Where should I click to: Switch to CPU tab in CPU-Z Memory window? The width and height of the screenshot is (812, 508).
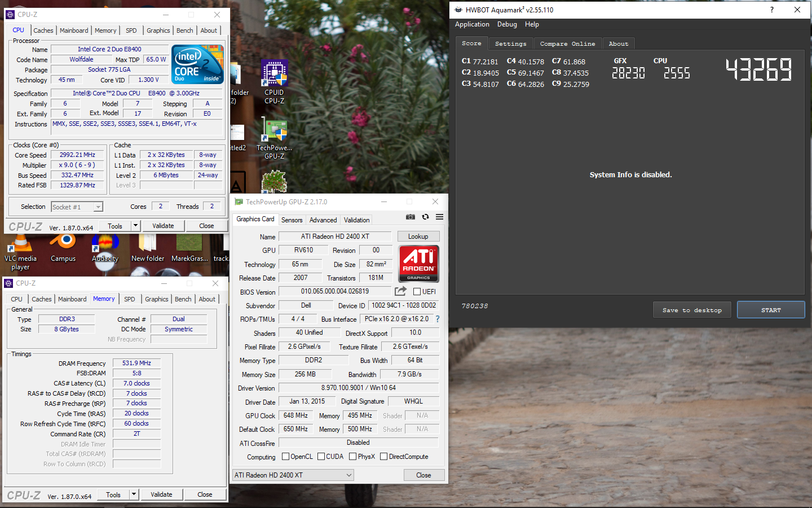[17, 299]
